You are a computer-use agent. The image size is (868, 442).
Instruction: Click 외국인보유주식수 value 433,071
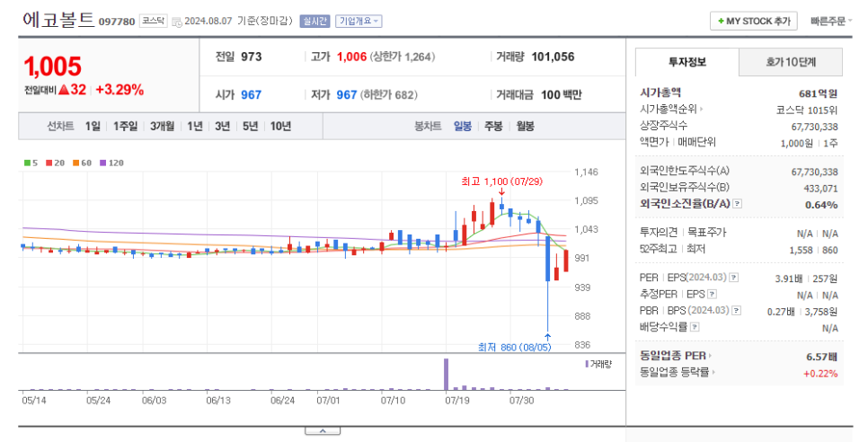click(821, 189)
